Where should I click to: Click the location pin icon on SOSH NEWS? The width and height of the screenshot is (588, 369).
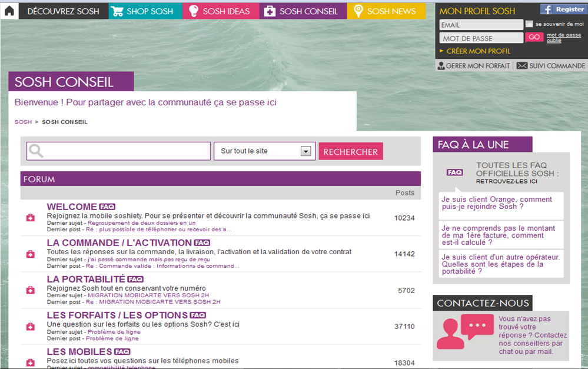click(357, 10)
